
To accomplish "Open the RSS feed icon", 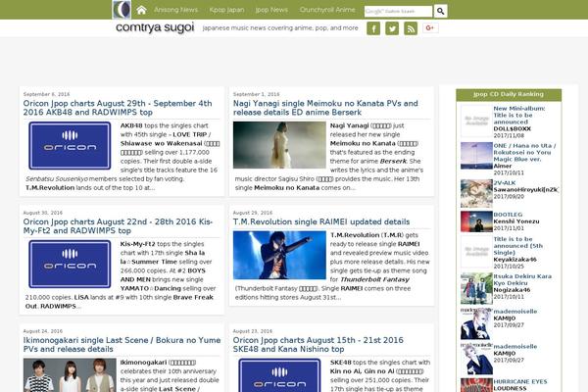I will tap(411, 28).
